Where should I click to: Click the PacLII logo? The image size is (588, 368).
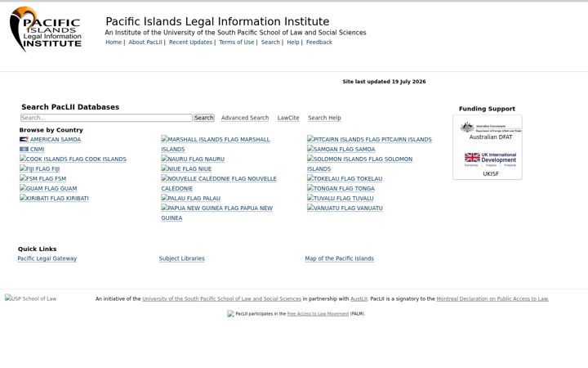(46, 29)
